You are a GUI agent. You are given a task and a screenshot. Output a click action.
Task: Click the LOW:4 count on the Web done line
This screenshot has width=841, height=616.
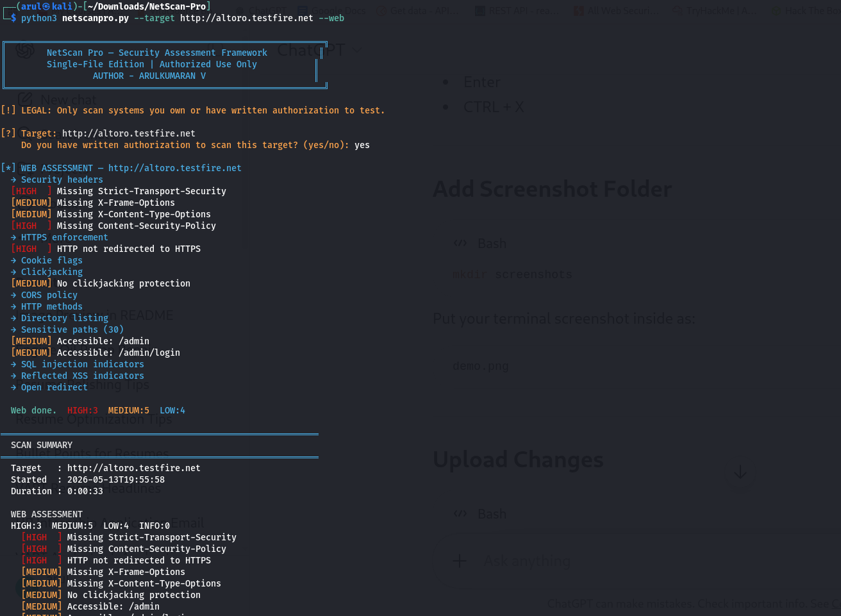pos(172,410)
